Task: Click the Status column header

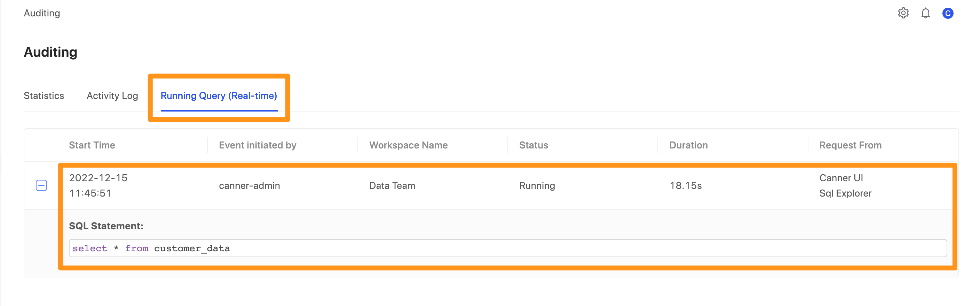Action: 534,145
